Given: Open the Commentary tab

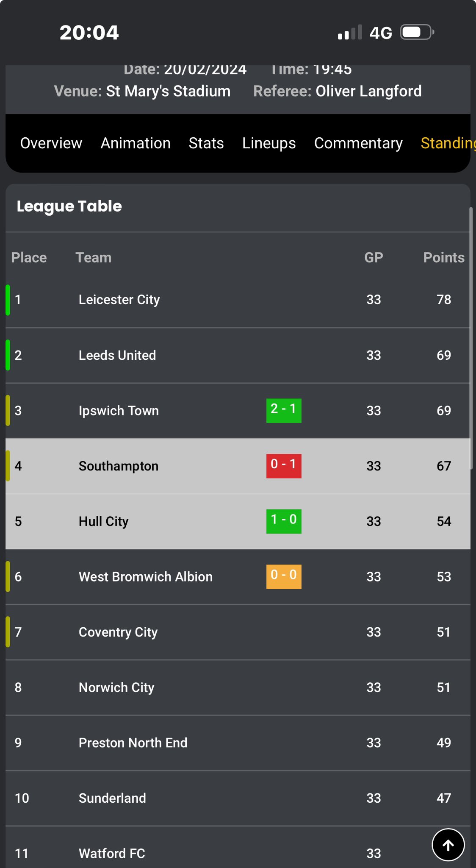Looking at the screenshot, I should pyautogui.click(x=358, y=143).
